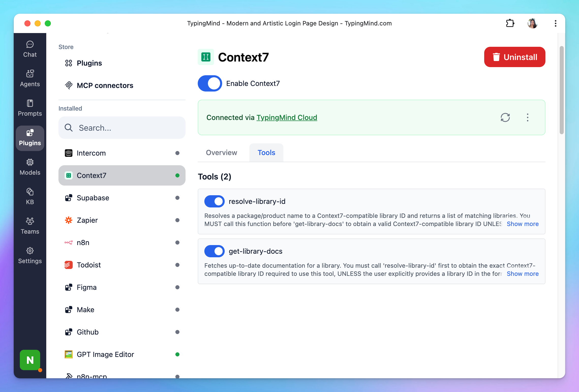Click the extensions puzzle icon in title bar

pos(510,23)
